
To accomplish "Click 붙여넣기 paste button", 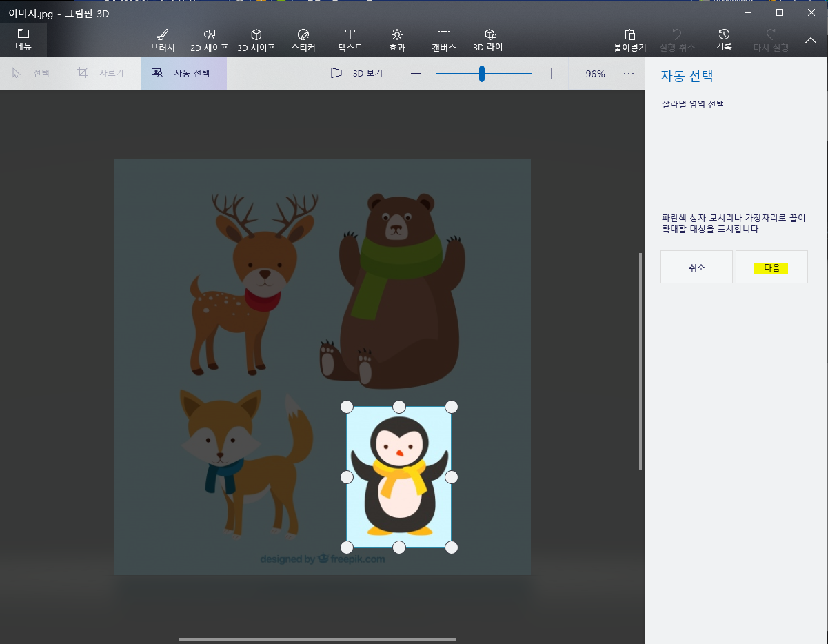I will 630,40.
